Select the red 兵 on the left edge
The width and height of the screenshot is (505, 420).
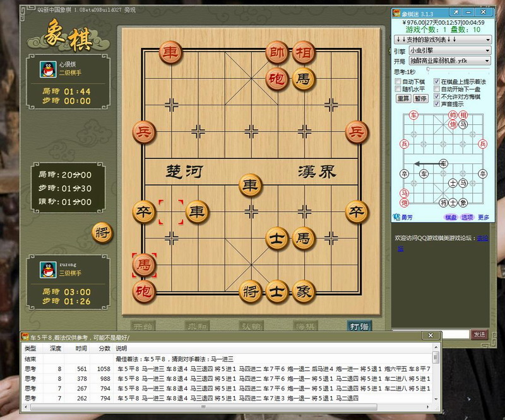point(144,132)
